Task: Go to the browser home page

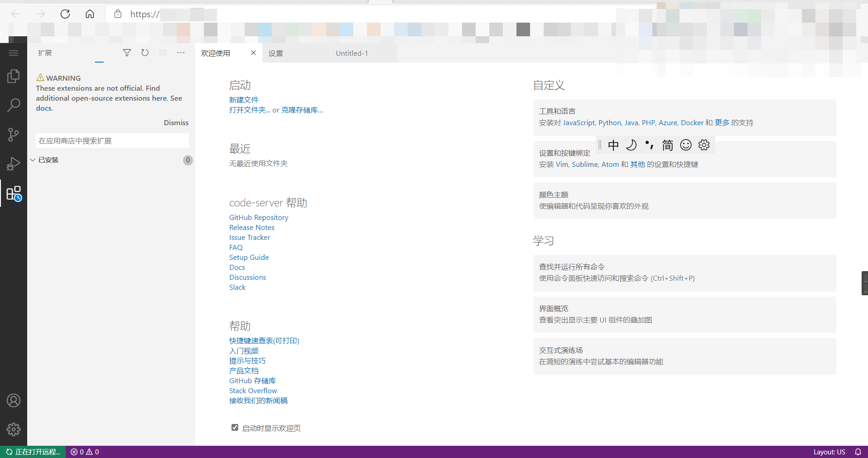Action: click(x=90, y=14)
